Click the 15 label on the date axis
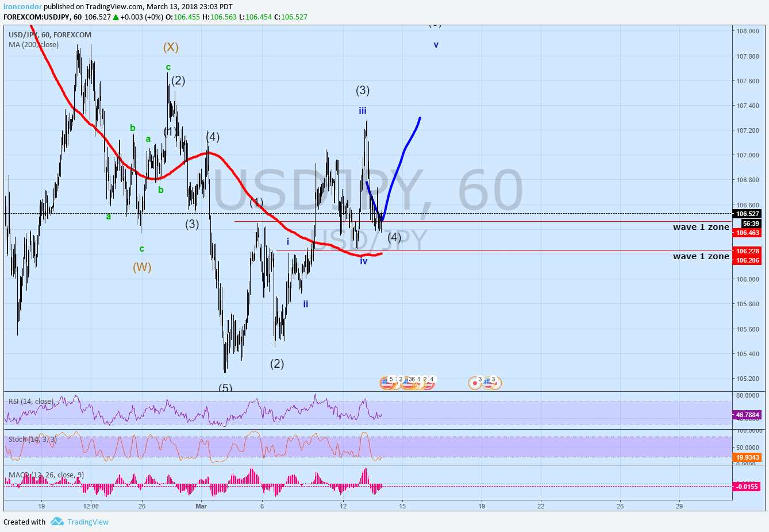769x532 pixels. [x=402, y=506]
